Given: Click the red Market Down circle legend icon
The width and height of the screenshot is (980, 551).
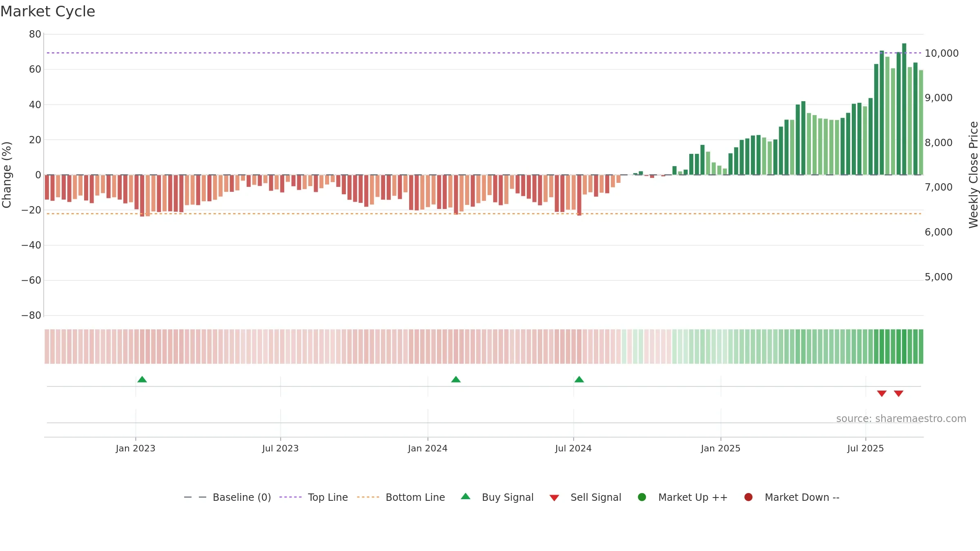Looking at the screenshot, I should point(748,497).
